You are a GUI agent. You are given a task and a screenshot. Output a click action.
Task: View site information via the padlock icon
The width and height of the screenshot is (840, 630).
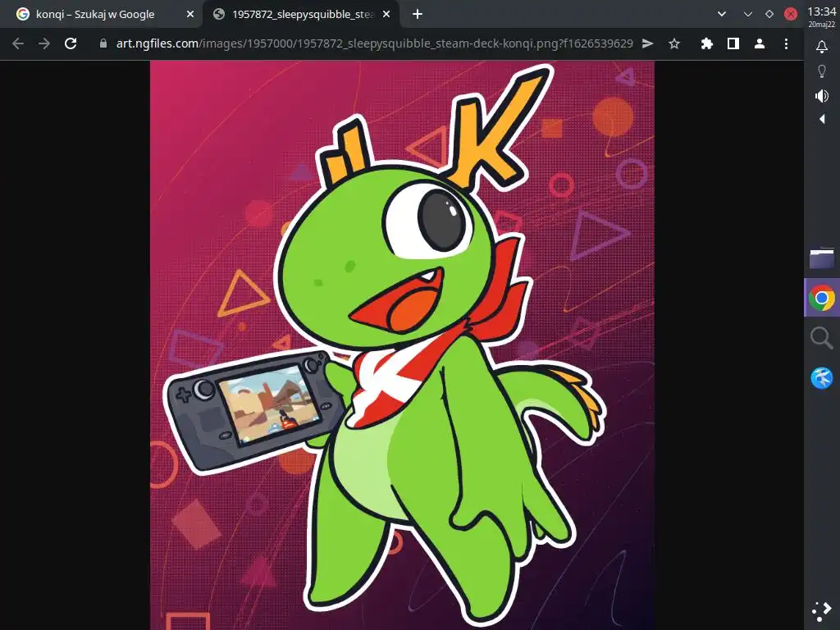click(103, 44)
